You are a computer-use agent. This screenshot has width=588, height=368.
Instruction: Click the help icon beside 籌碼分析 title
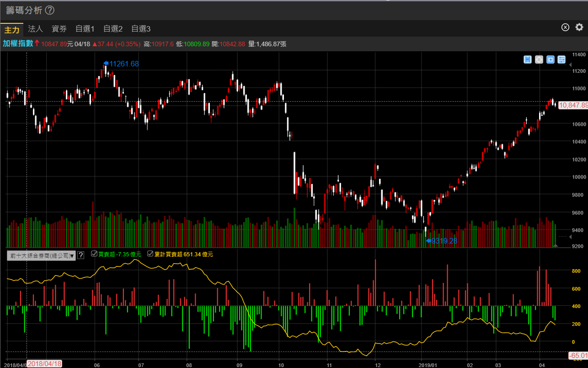click(x=50, y=10)
